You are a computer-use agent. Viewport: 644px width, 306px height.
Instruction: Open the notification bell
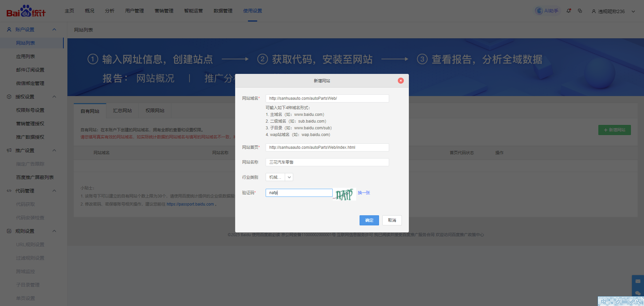tap(569, 11)
